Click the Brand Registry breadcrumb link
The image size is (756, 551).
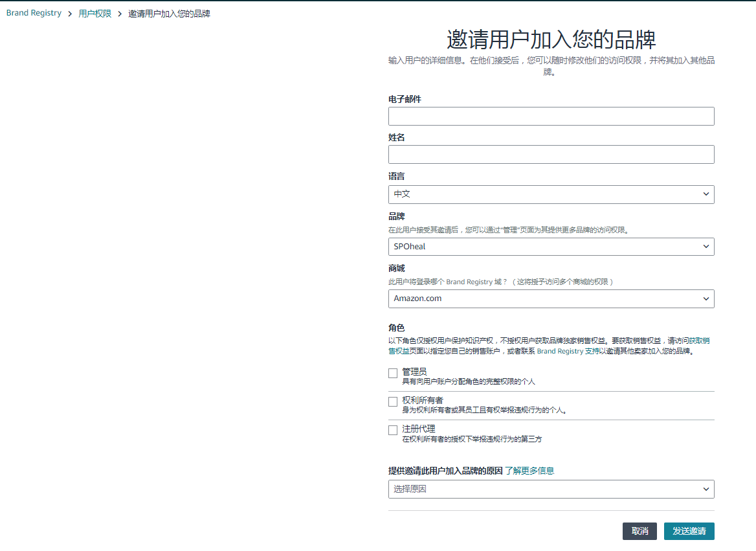tap(34, 13)
